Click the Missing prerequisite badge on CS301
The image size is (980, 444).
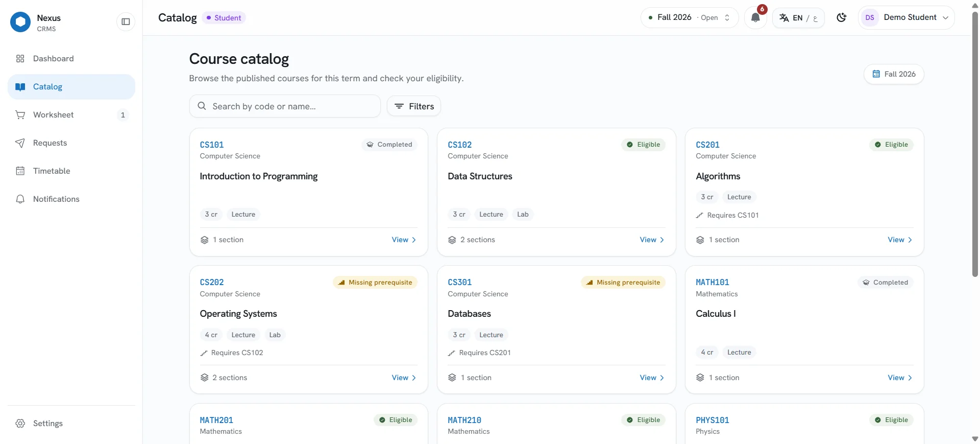coord(623,283)
